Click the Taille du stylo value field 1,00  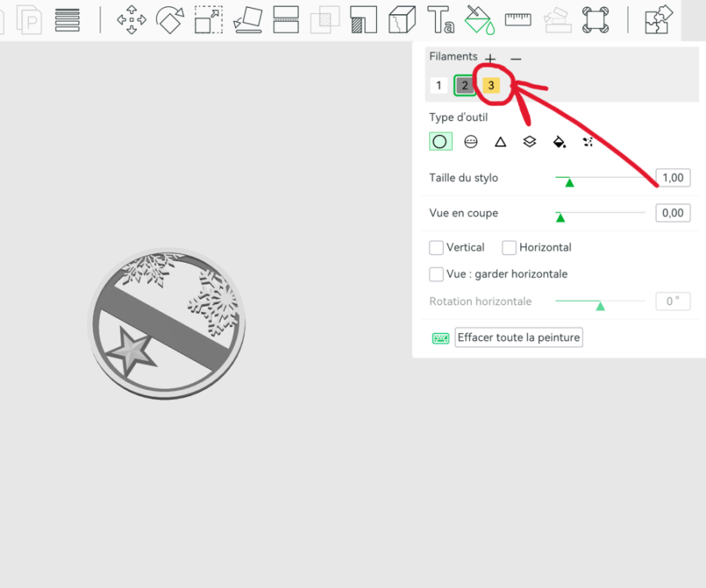(672, 177)
